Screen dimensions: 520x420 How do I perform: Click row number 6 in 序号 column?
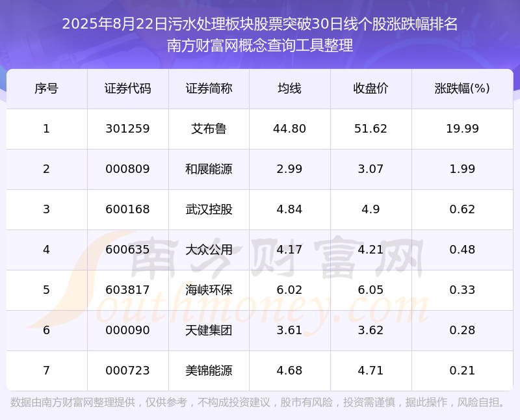tap(46, 330)
